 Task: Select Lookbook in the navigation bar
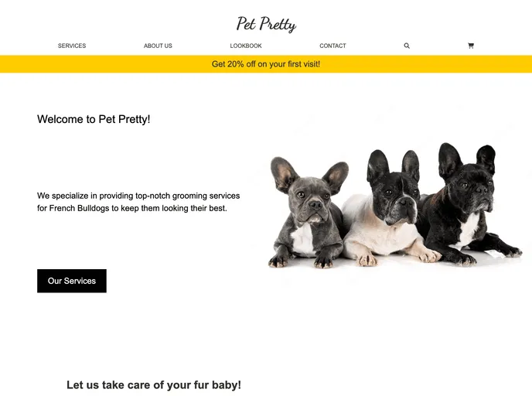246,46
